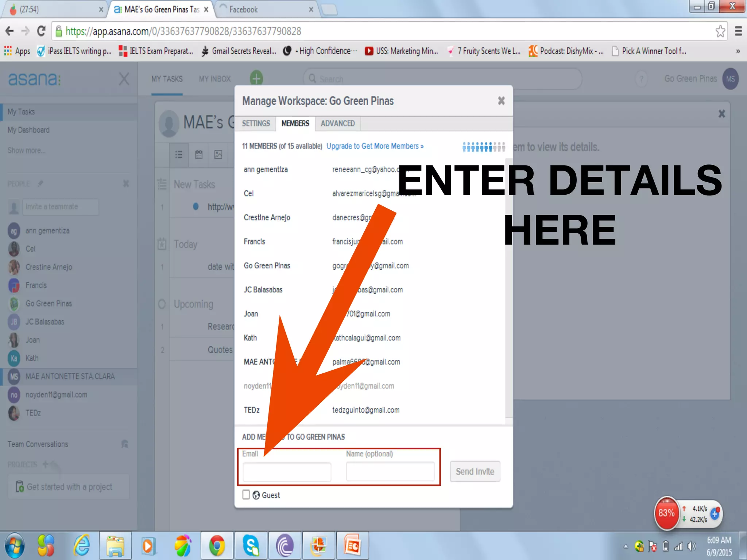Open the ADVANCED tab

click(x=338, y=124)
